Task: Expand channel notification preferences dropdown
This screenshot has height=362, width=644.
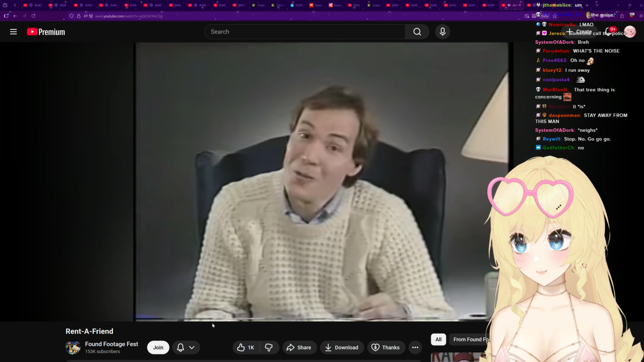Action: point(186,347)
